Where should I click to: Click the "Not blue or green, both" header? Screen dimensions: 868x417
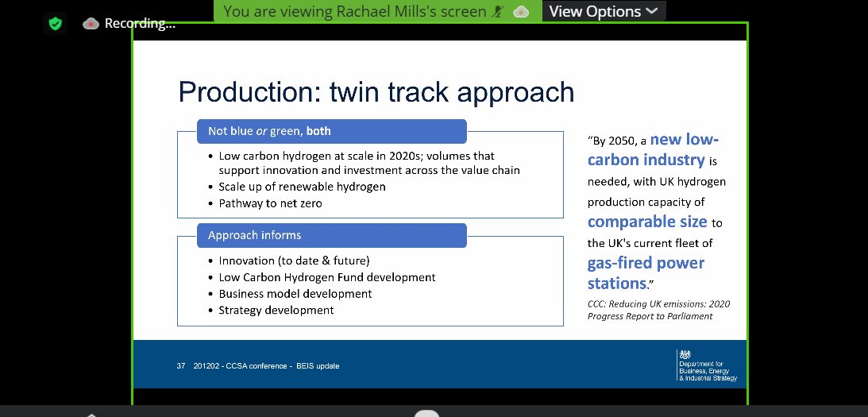coord(332,131)
